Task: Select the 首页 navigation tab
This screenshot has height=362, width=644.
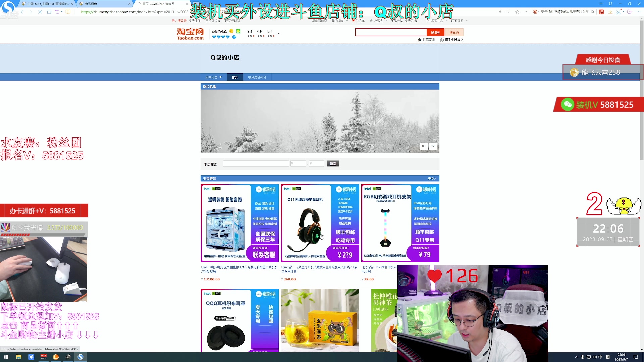Action: point(235,77)
